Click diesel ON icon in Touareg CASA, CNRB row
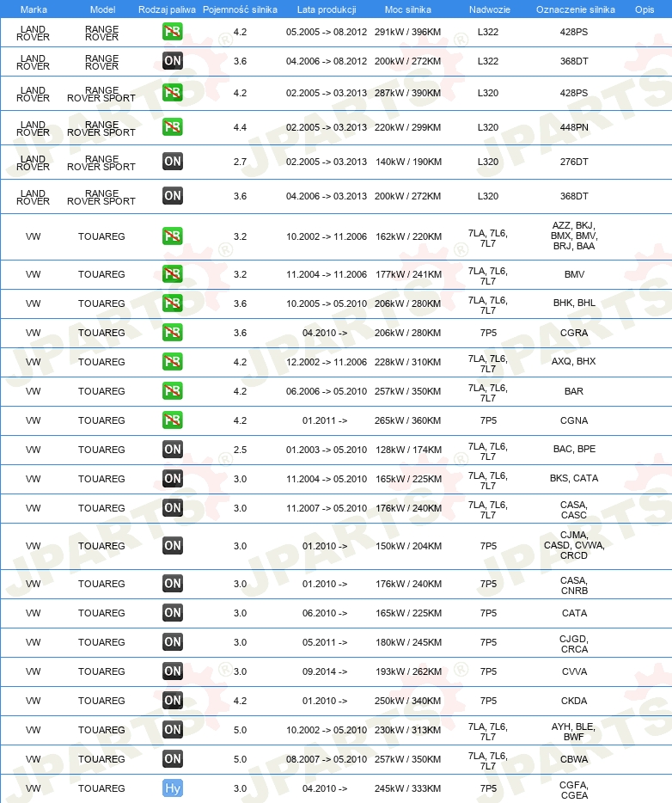Image resolution: width=672 pixels, height=803 pixels. [x=173, y=583]
